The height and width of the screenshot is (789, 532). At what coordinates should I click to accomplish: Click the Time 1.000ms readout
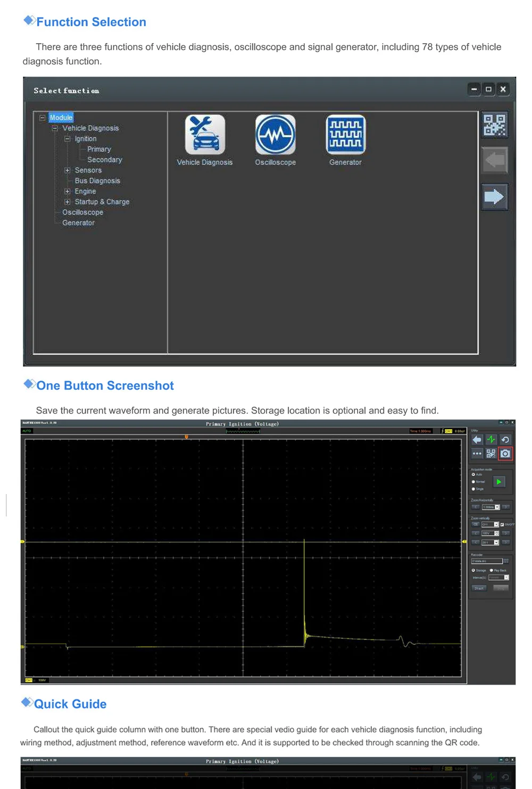[420, 431]
